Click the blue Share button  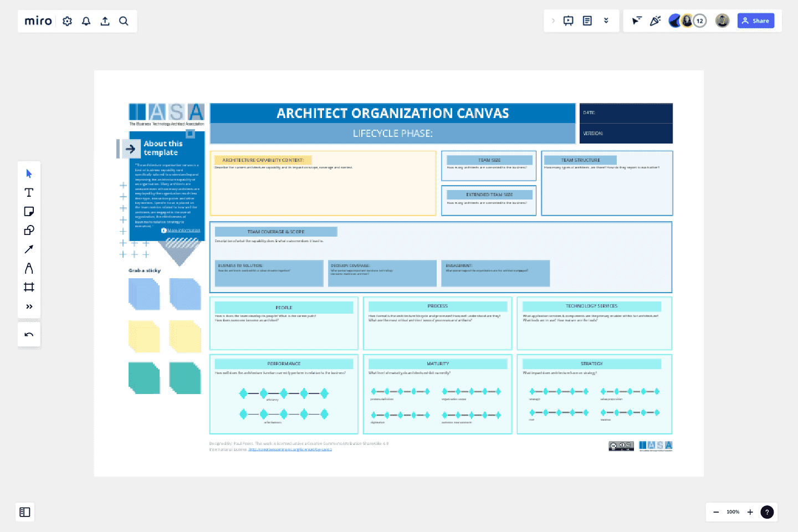756,21
